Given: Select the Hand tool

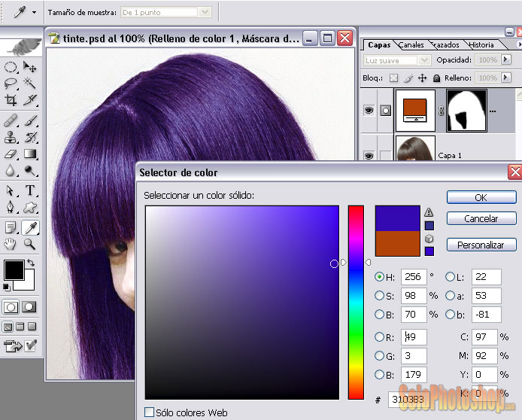Looking at the screenshot, I should tap(11, 244).
